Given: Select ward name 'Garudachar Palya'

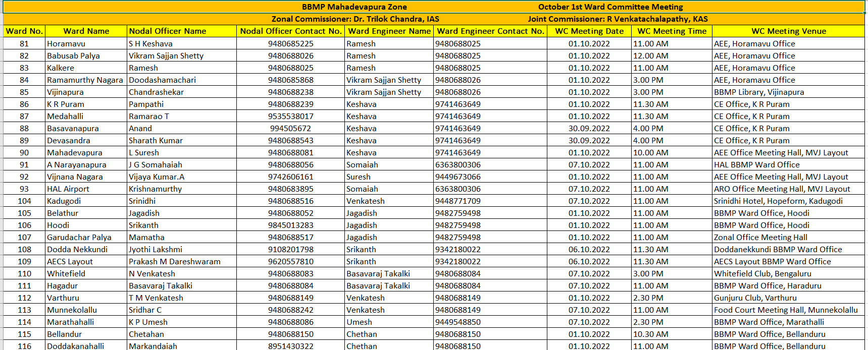Looking at the screenshot, I should click(x=86, y=238).
